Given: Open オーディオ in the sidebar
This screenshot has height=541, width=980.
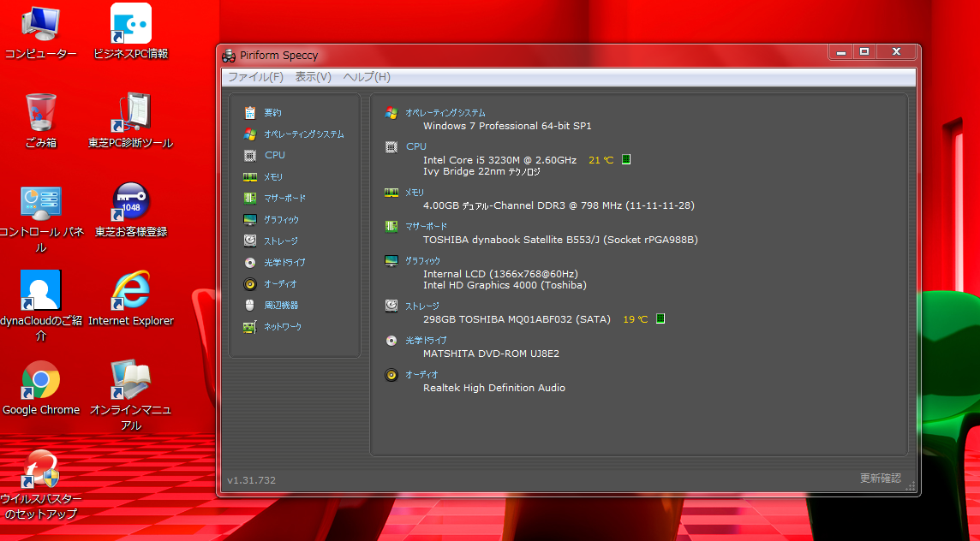Looking at the screenshot, I should pos(270,284).
